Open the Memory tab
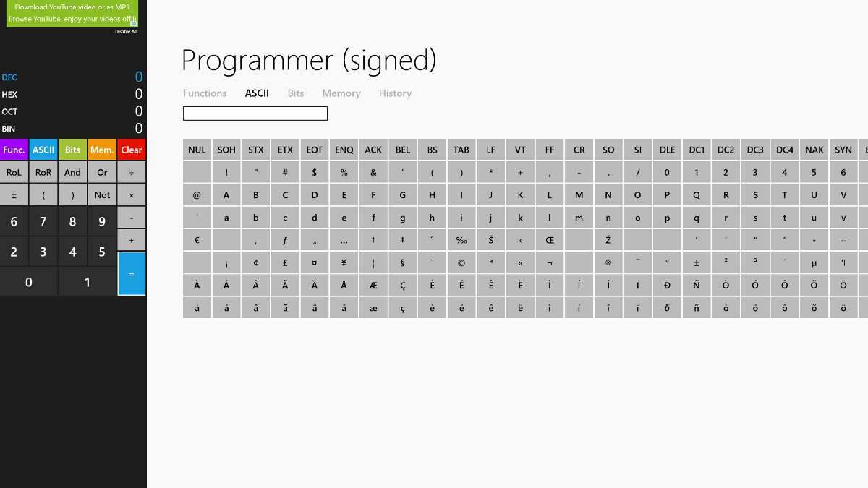 341,93
